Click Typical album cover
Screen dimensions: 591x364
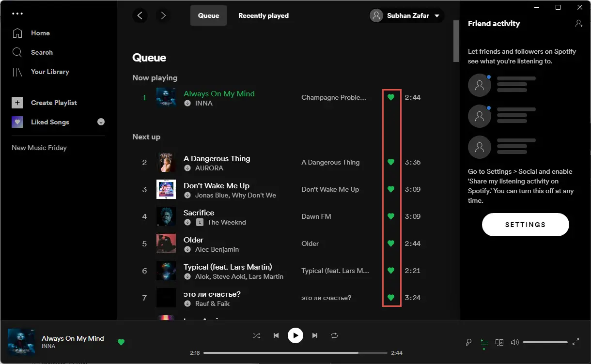pyautogui.click(x=166, y=271)
